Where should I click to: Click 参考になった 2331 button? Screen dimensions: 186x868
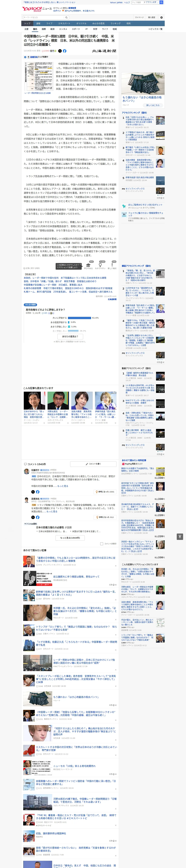pyautogui.click(x=105, y=492)
